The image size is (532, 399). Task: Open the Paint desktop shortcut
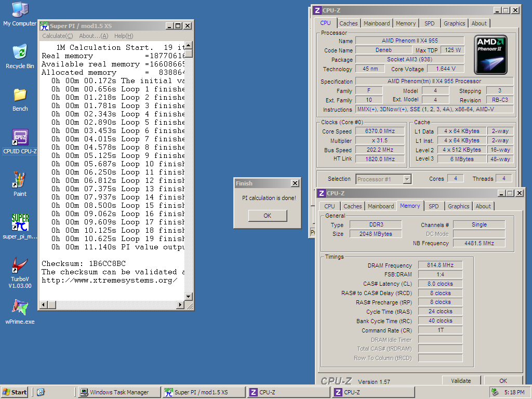coord(20,184)
